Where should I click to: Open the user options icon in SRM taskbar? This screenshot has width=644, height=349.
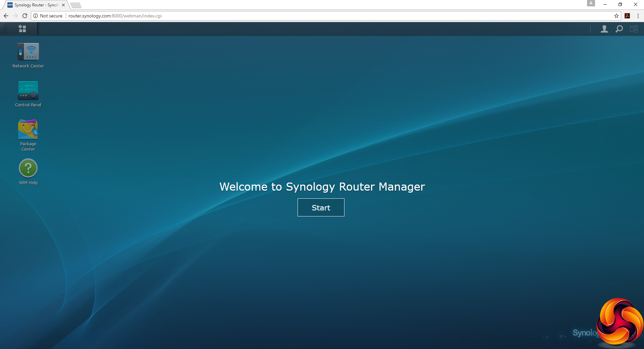pyautogui.click(x=604, y=29)
